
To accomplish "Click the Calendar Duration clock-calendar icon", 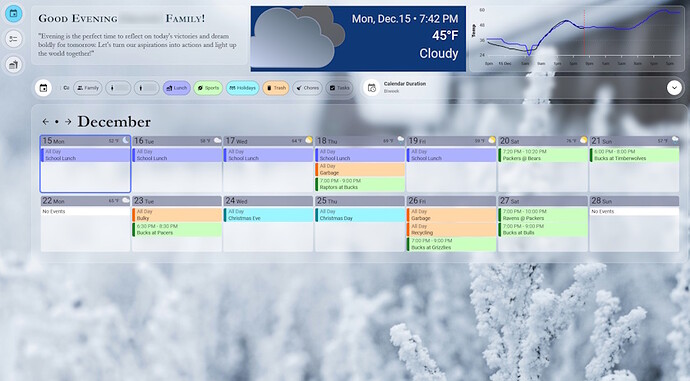I will tap(371, 88).
